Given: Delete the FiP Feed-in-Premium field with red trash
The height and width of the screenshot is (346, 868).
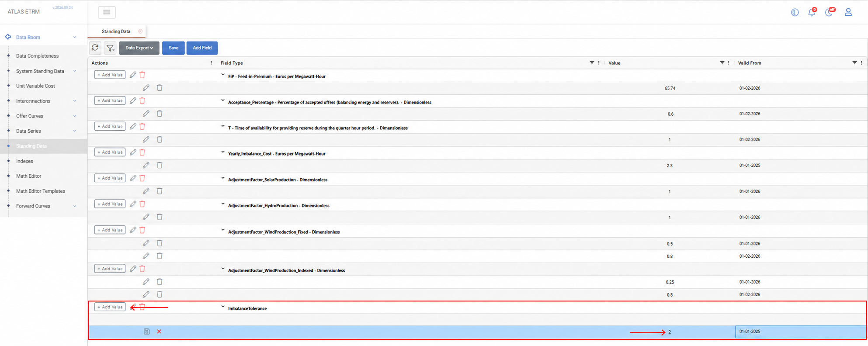Looking at the screenshot, I should point(142,75).
